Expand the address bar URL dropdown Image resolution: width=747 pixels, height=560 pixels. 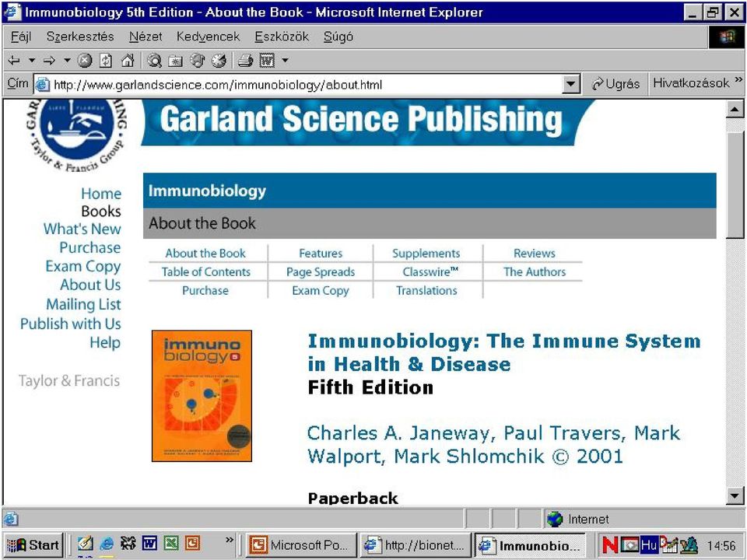tap(570, 85)
